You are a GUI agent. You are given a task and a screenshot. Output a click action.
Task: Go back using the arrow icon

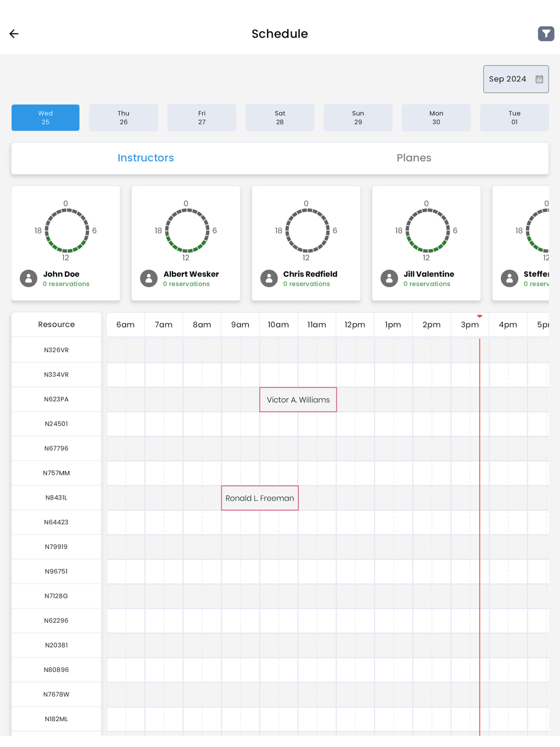14,34
